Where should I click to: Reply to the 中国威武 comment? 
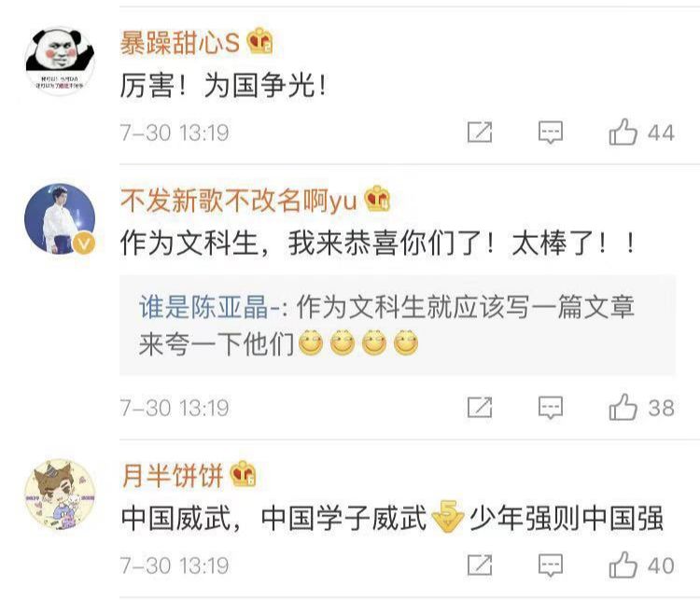click(551, 565)
